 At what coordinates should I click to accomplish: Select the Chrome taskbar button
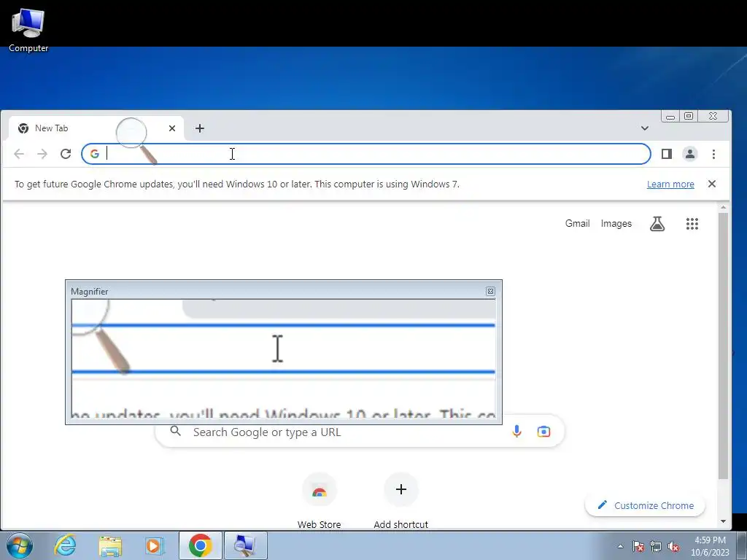point(200,545)
